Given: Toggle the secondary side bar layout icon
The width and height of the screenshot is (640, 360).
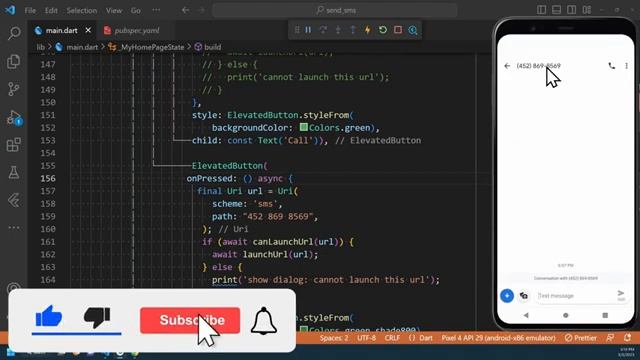Looking at the screenshot, I should coord(571,10).
